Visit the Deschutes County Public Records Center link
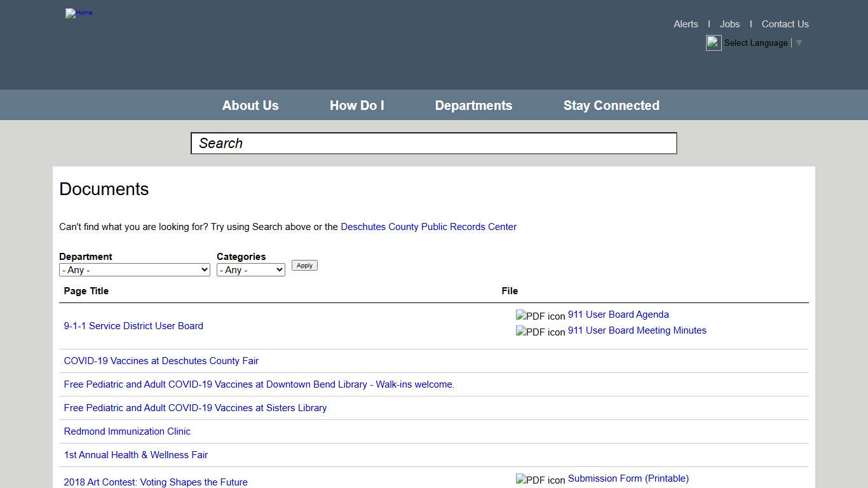 pyautogui.click(x=428, y=227)
